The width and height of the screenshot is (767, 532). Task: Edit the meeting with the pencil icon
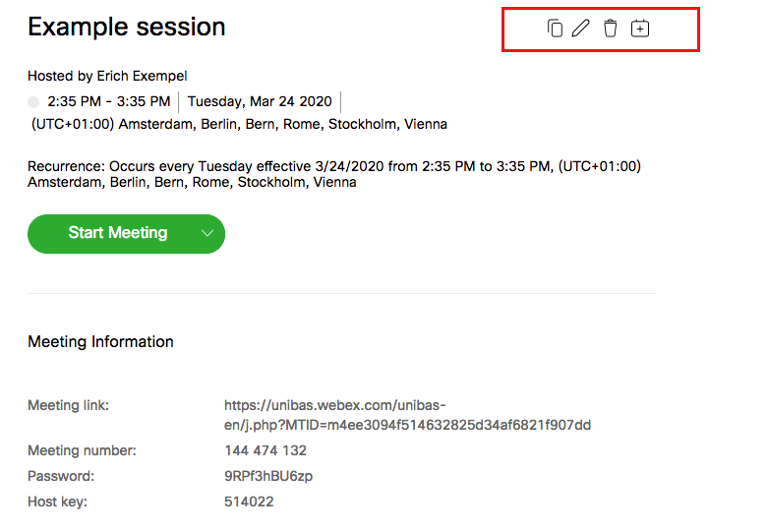tap(581, 29)
